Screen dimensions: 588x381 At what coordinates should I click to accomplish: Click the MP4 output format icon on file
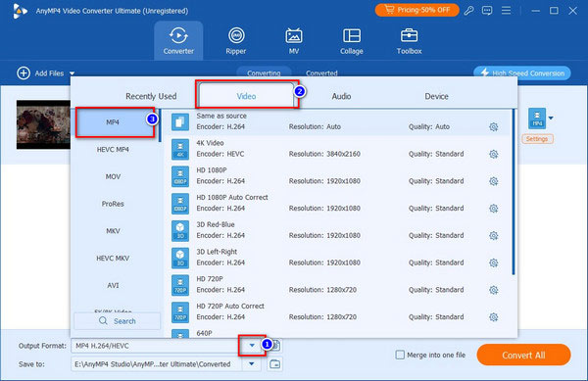(537, 118)
